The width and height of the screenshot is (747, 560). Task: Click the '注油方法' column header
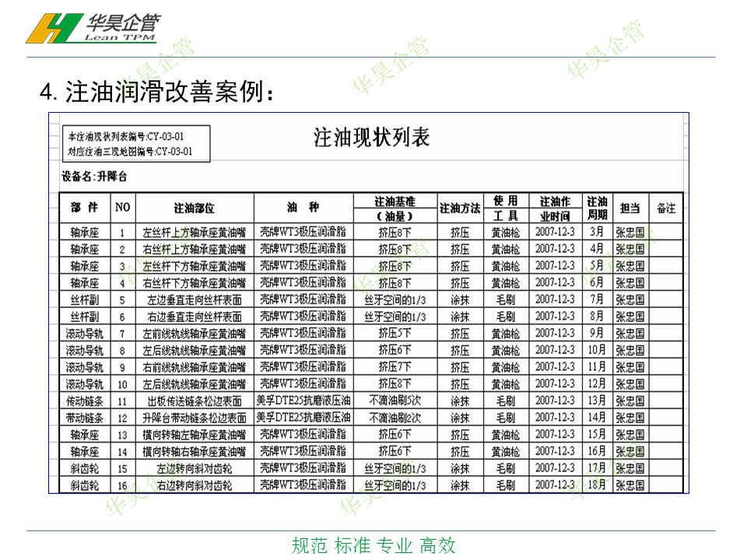[460, 208]
